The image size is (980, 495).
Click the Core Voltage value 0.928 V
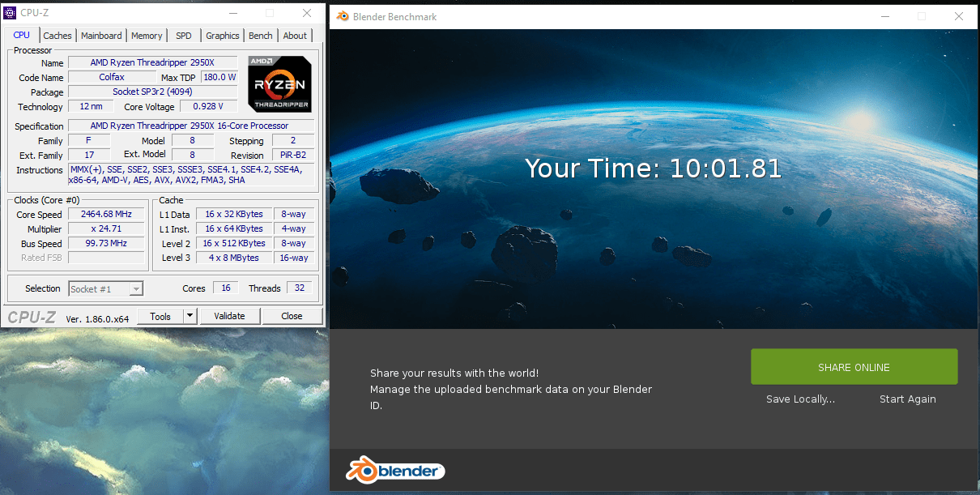[209, 106]
